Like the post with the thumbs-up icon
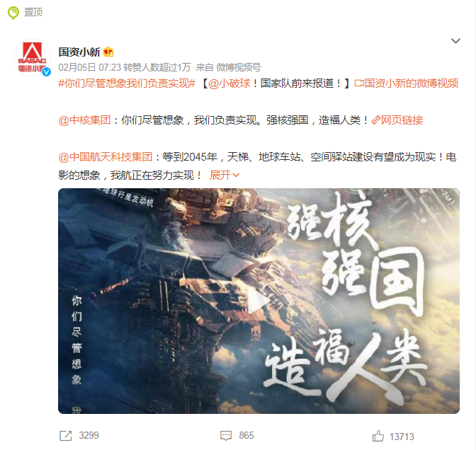Screen dimensions: 476x450 378,436
